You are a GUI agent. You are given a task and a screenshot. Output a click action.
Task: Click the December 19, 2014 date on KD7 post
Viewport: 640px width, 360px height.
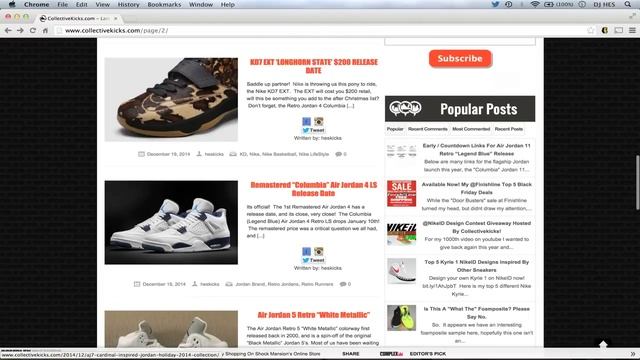(168, 154)
